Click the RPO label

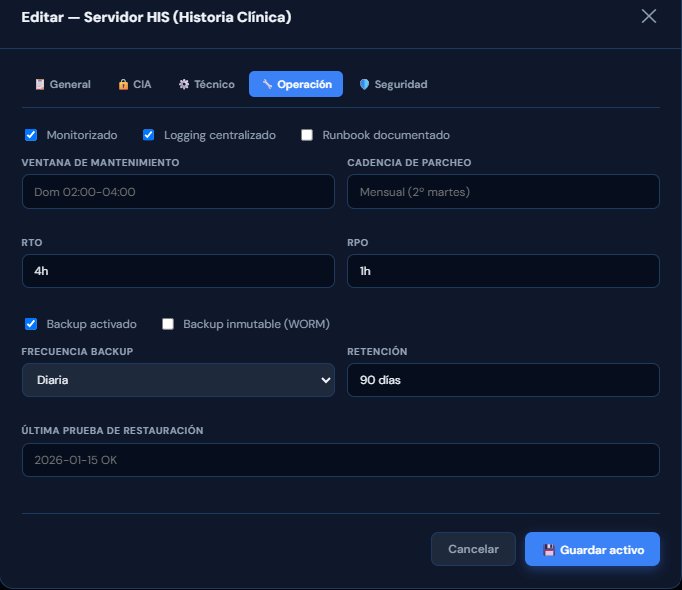(358, 242)
